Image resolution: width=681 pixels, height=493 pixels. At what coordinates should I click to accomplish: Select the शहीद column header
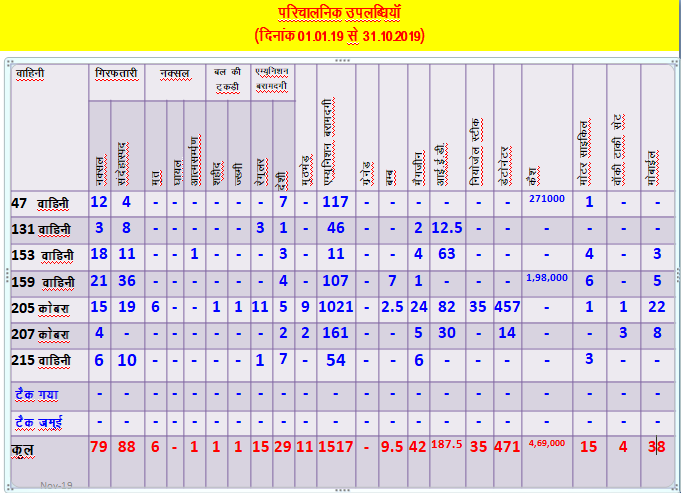click(218, 173)
